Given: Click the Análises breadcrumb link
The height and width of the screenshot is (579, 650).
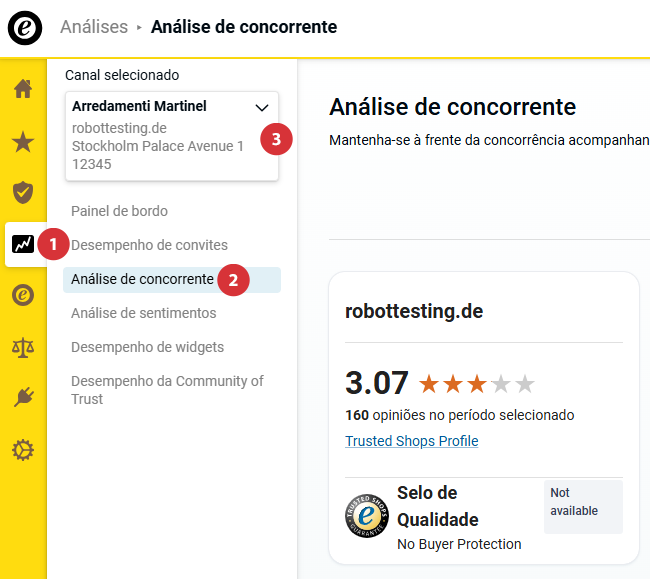Looking at the screenshot, I should 94,27.
